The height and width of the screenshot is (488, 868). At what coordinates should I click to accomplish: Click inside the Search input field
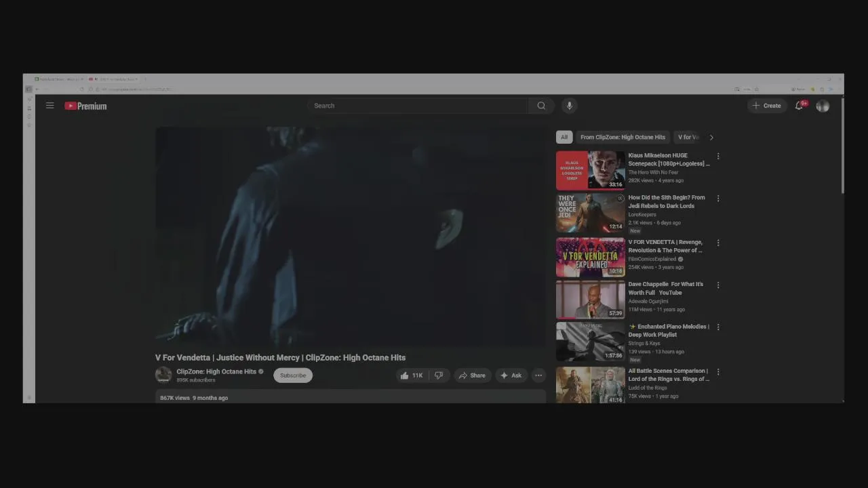click(418, 106)
